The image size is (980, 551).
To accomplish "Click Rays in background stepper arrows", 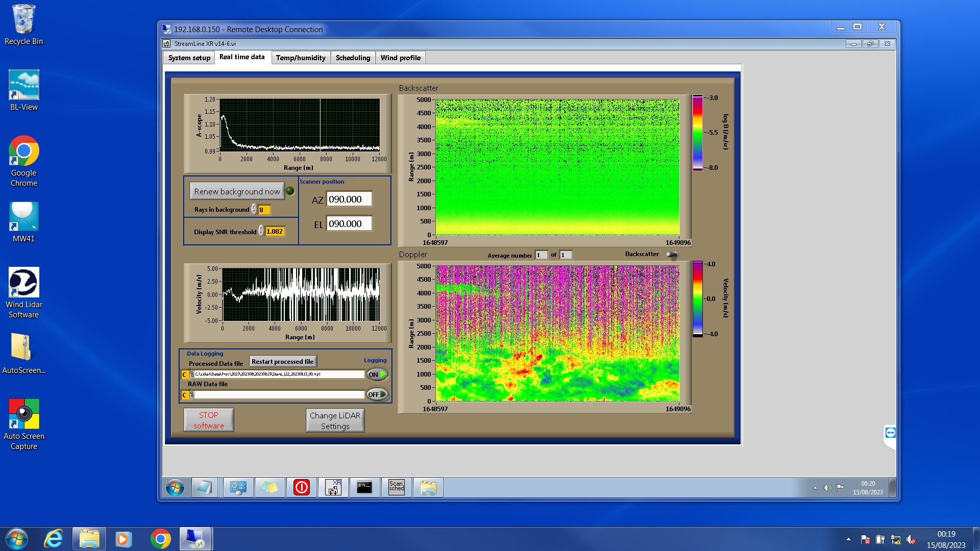I will click(254, 210).
